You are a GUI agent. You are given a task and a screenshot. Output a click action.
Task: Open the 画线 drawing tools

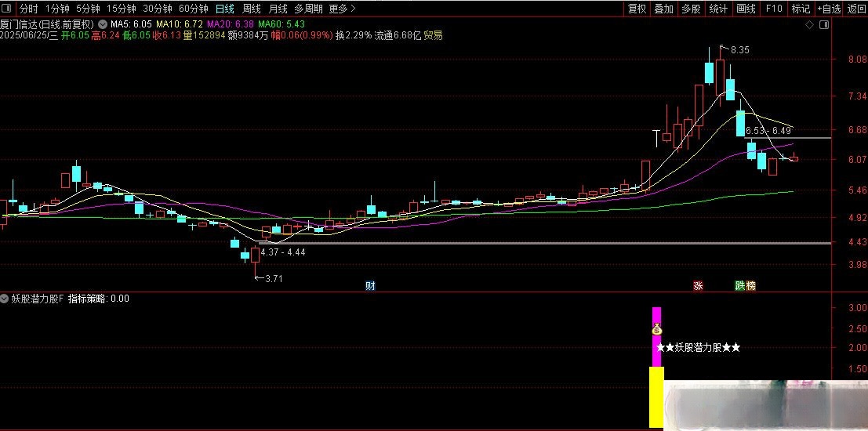tap(746, 9)
